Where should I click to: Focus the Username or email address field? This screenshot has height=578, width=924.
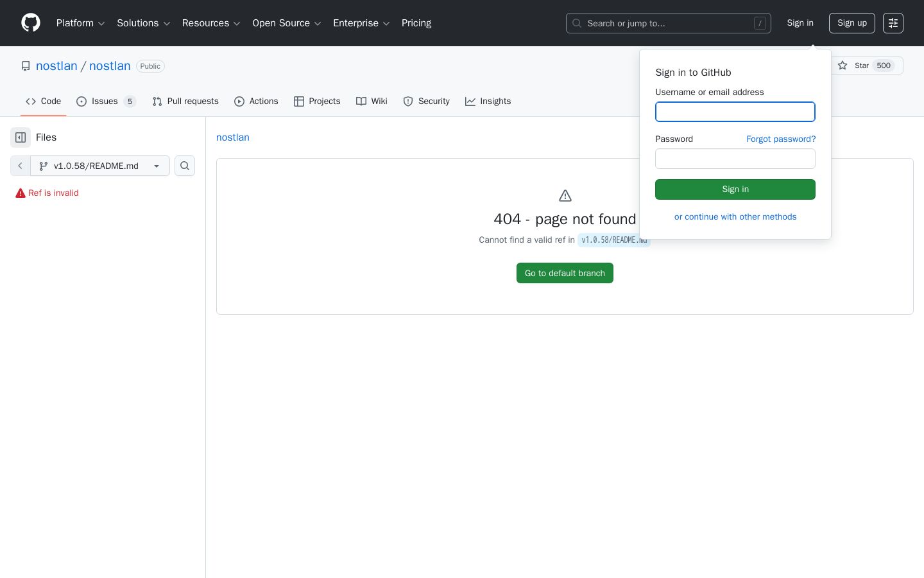pyautogui.click(x=735, y=112)
